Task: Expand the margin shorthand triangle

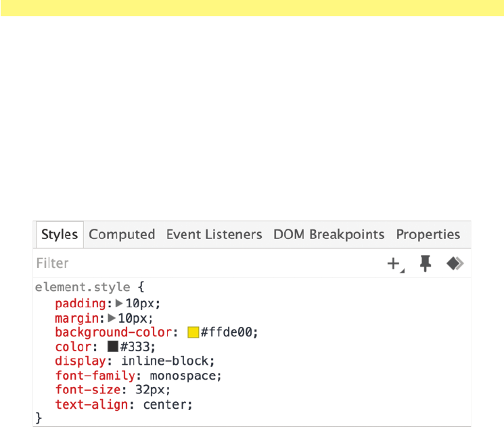Action: click(x=112, y=318)
